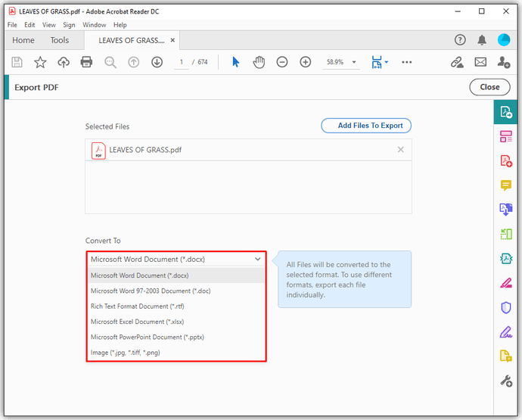This screenshot has height=420, width=522.
Task: Choose Rich Text Format Document (*.rtf)
Action: click(176, 306)
